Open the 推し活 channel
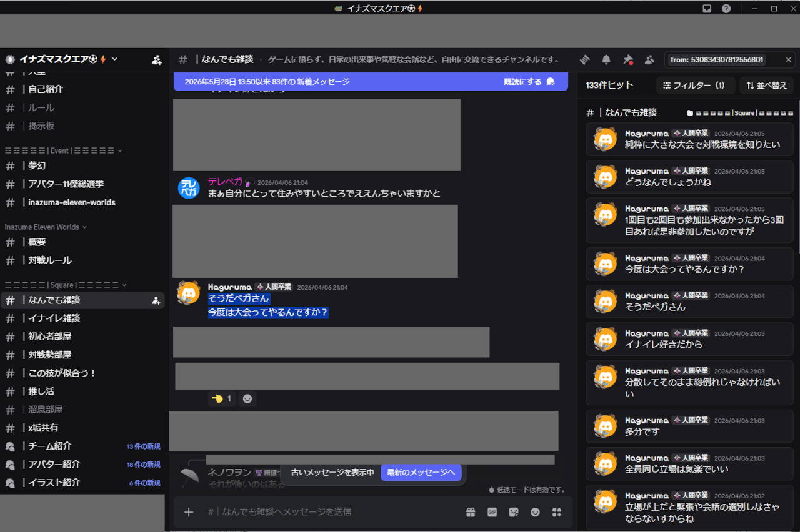Image resolution: width=800 pixels, height=532 pixels. point(82,392)
